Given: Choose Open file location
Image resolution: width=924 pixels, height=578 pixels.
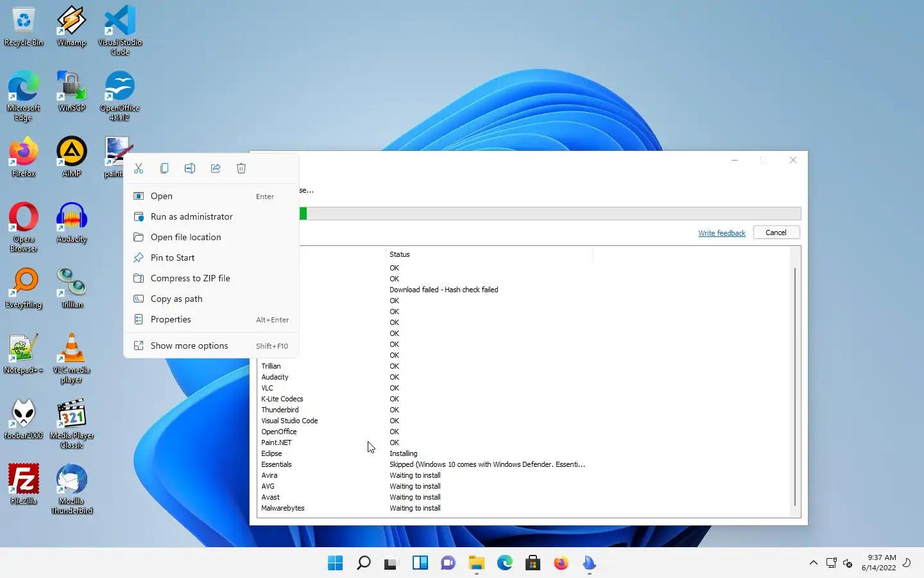Looking at the screenshot, I should click(x=211, y=238).
